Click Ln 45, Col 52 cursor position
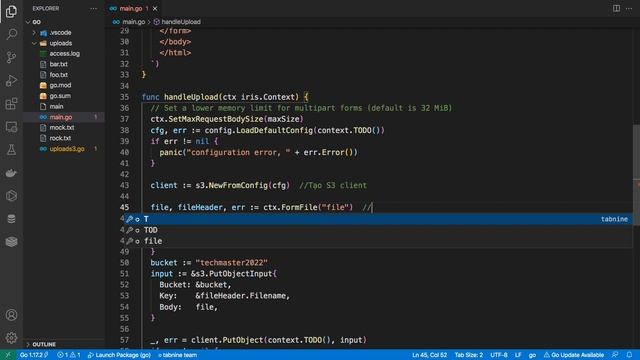 [x=429, y=355]
